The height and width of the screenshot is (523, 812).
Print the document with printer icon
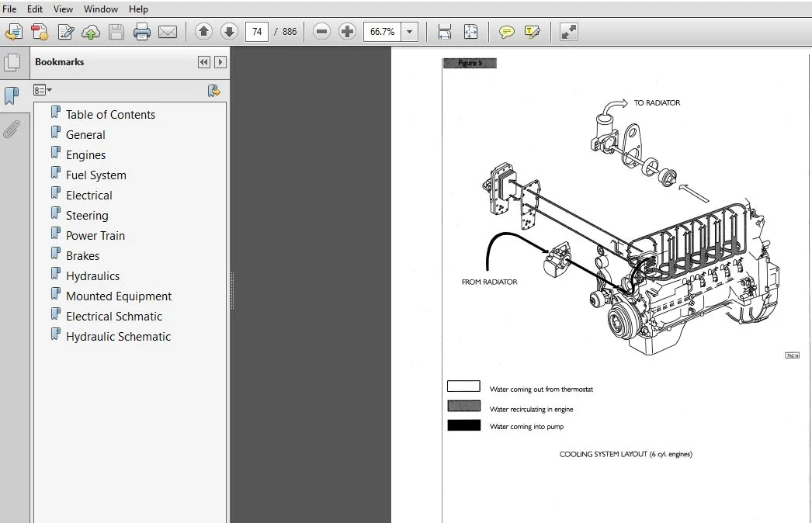click(142, 32)
